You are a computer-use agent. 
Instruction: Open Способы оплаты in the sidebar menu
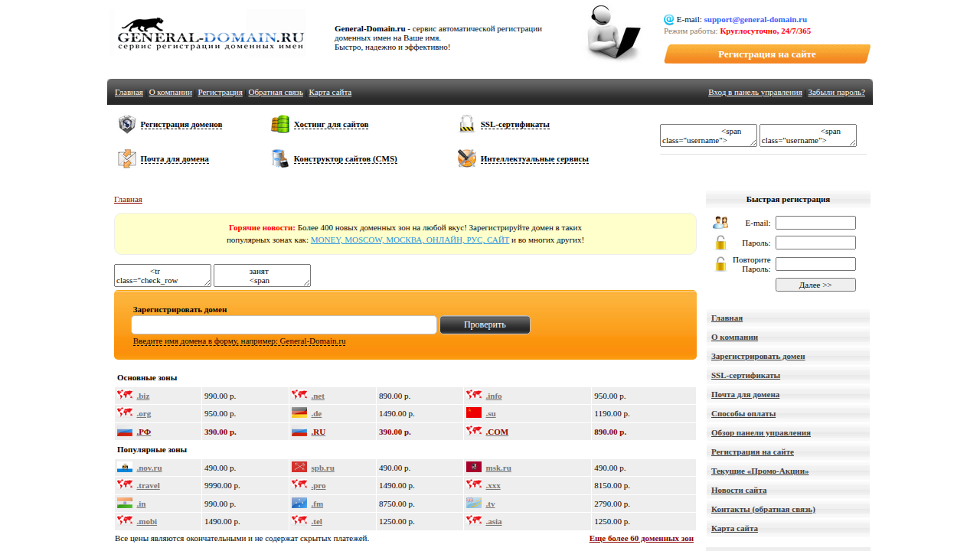click(743, 413)
